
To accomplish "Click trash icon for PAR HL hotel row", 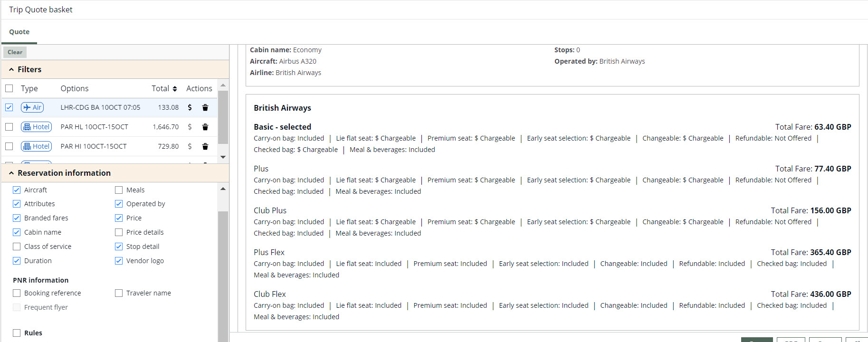I will [x=205, y=127].
